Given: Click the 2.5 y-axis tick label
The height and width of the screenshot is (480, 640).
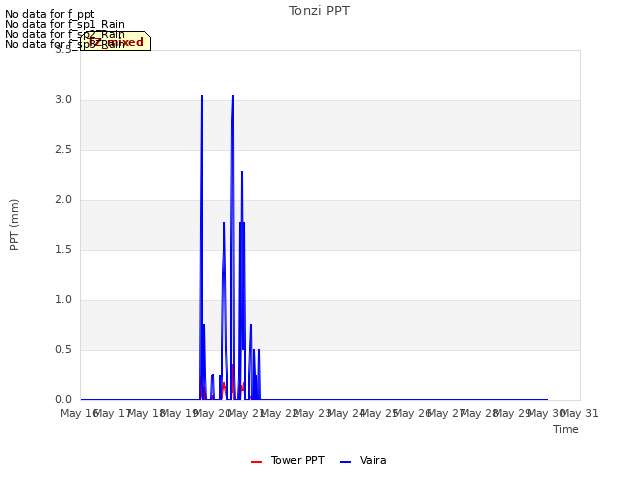Looking at the screenshot, I should click(63, 150).
